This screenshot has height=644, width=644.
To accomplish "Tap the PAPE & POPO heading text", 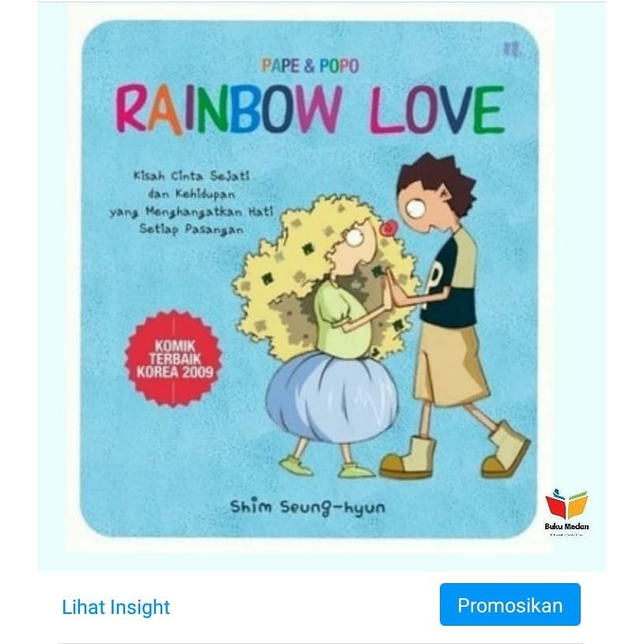I will pos(310,66).
